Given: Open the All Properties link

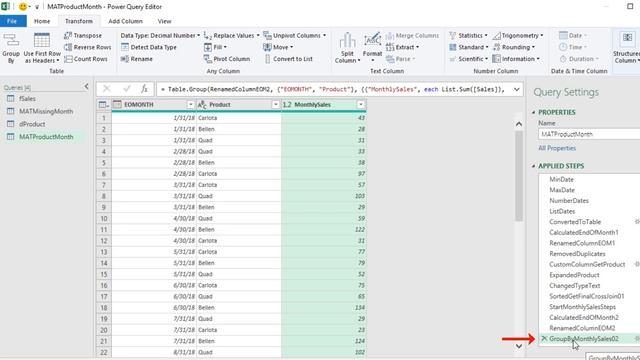Looking at the screenshot, I should click(x=557, y=148).
